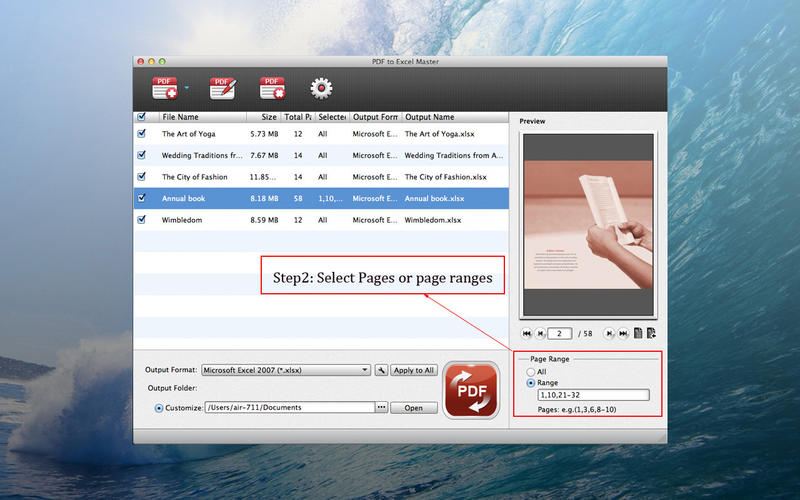Go to next page in preview

[609, 333]
